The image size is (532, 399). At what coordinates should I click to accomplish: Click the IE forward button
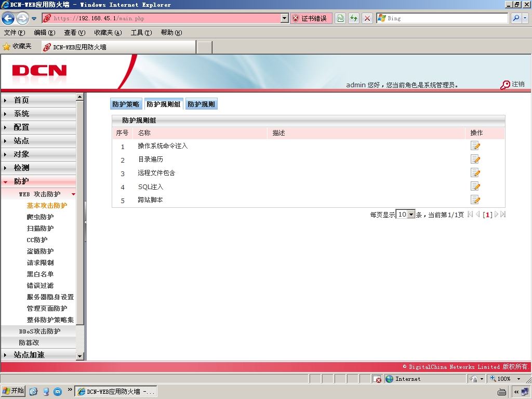(x=22, y=18)
